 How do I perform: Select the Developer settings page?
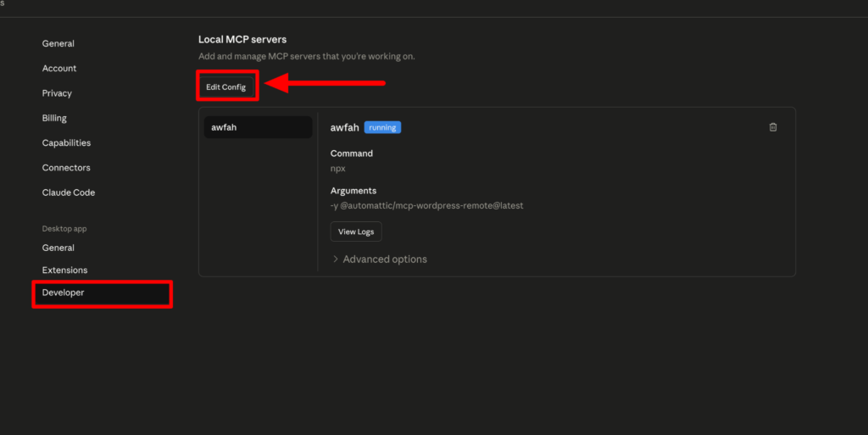(103, 293)
